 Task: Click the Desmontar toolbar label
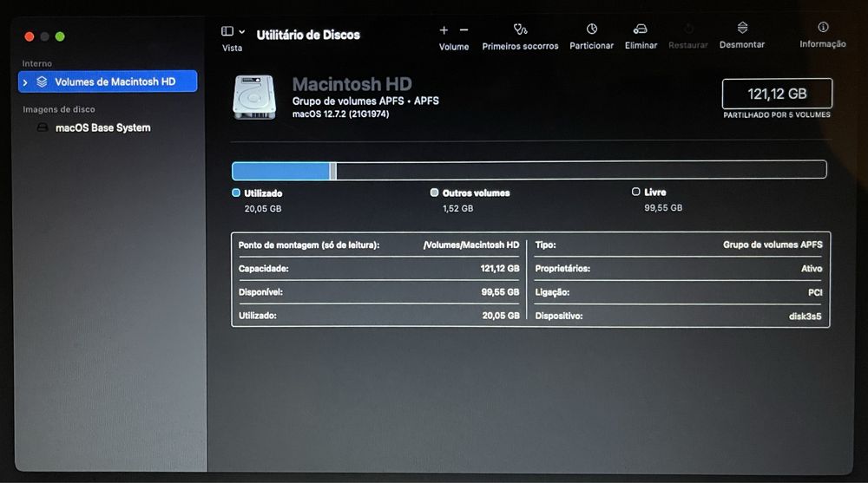click(742, 45)
